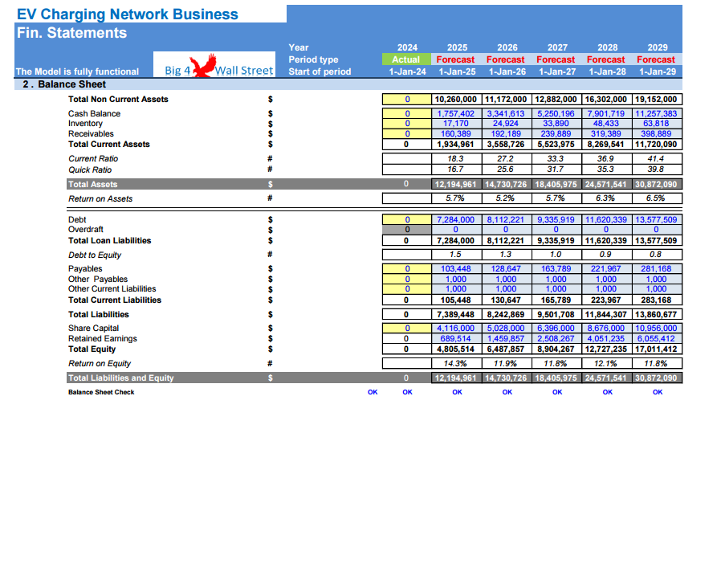Click the EV Charging Network Business title
This screenshot has height=588, width=721.
(x=128, y=14)
